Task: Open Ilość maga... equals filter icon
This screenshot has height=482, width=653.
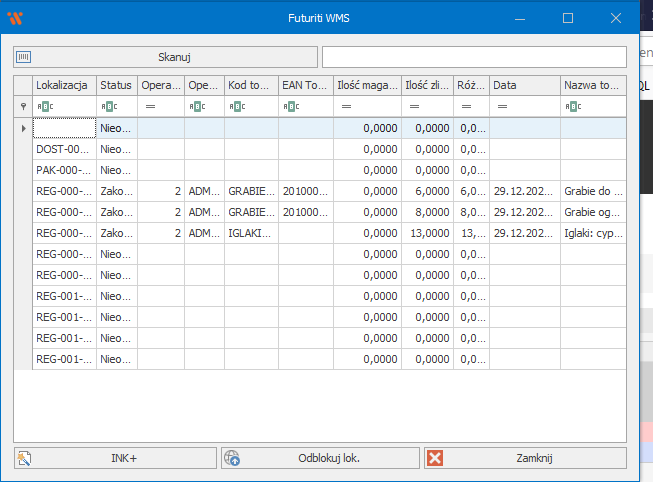Action: (x=346, y=107)
